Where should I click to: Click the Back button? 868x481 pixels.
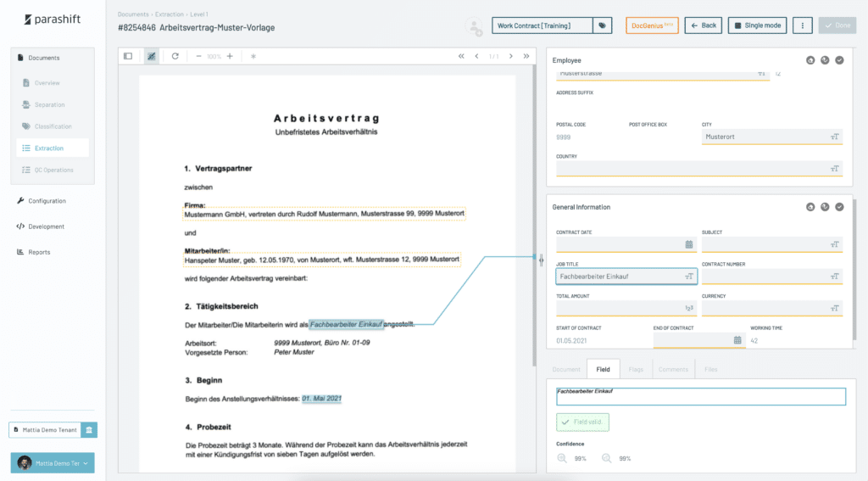[704, 25]
